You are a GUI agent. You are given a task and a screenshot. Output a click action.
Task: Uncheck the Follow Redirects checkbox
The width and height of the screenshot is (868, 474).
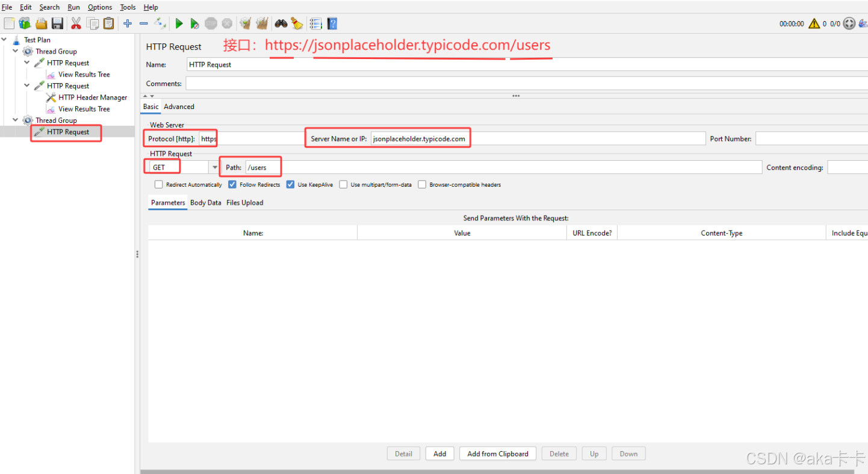232,185
